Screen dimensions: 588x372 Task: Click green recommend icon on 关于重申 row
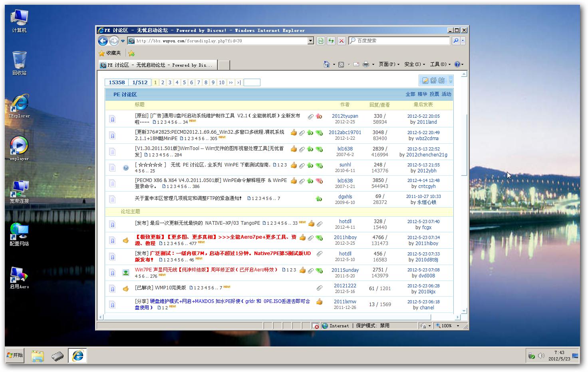(x=319, y=198)
